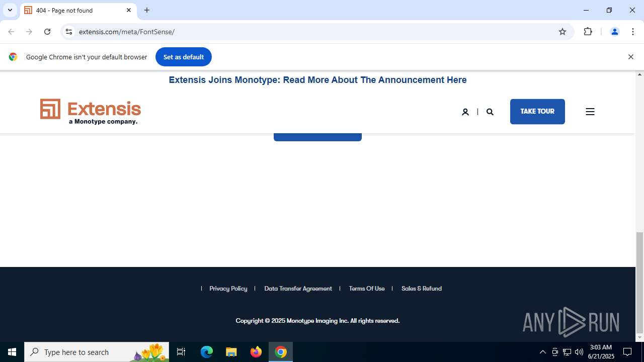644x362 pixels.
Task: Dismiss the default browser notification bar
Action: coord(630,57)
